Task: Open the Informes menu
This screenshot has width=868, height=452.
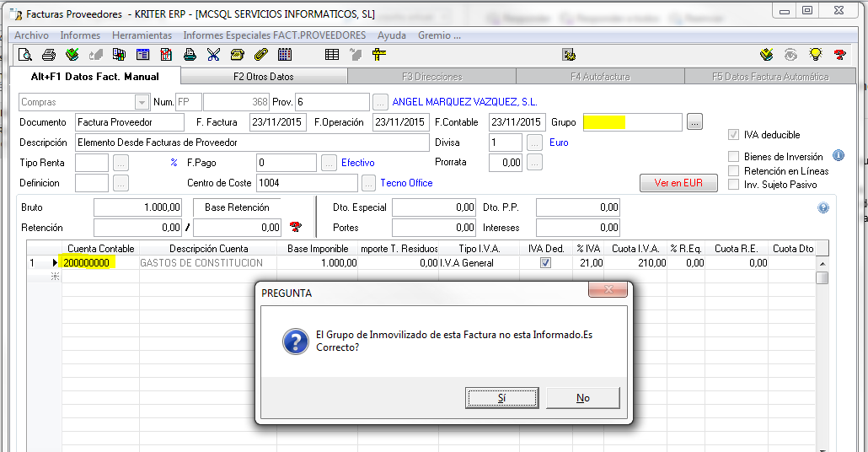Action: click(x=80, y=35)
